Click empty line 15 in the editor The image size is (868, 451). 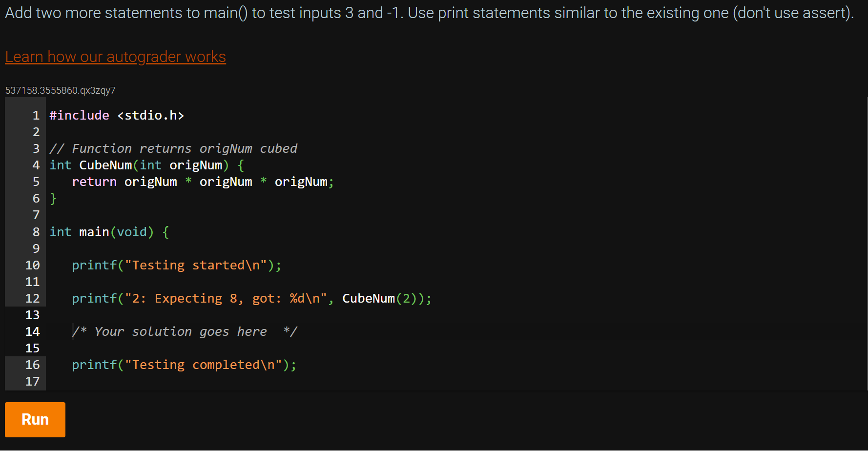coord(146,348)
